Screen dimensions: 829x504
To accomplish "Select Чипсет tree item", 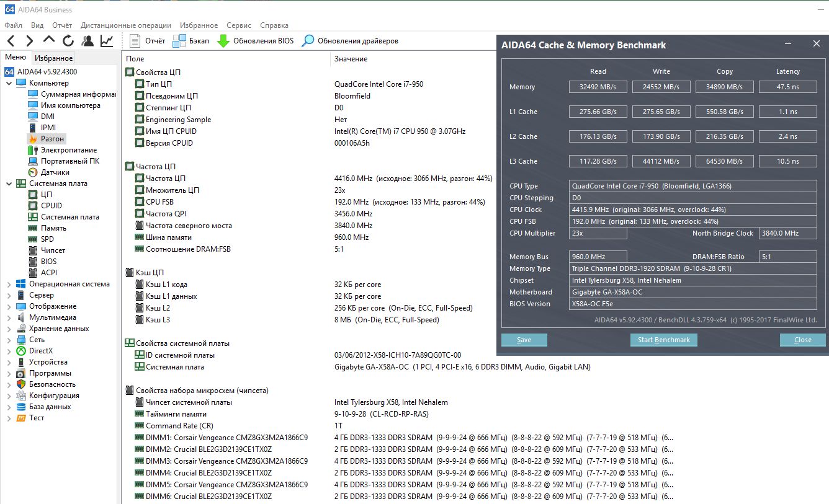I will point(47,250).
